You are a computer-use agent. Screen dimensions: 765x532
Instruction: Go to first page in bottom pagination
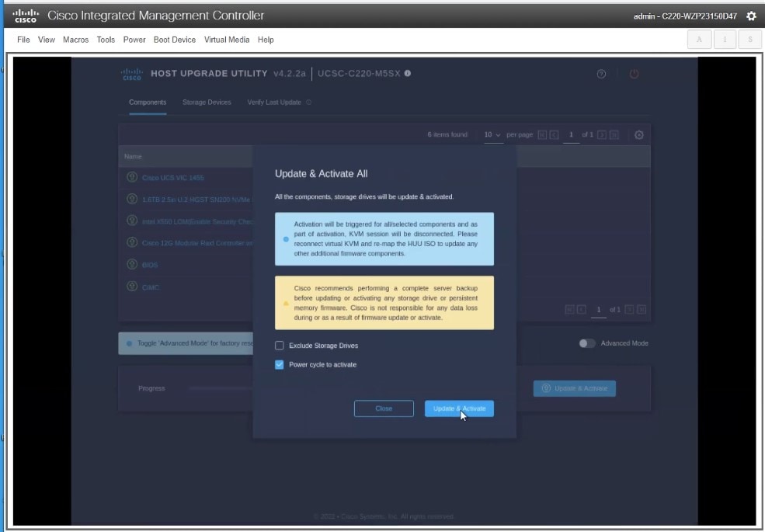569,309
